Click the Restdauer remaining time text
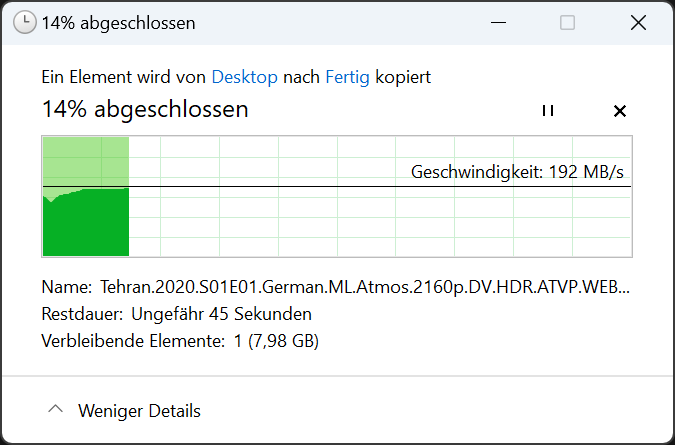Screen dimensions: 675x445 pos(176,314)
